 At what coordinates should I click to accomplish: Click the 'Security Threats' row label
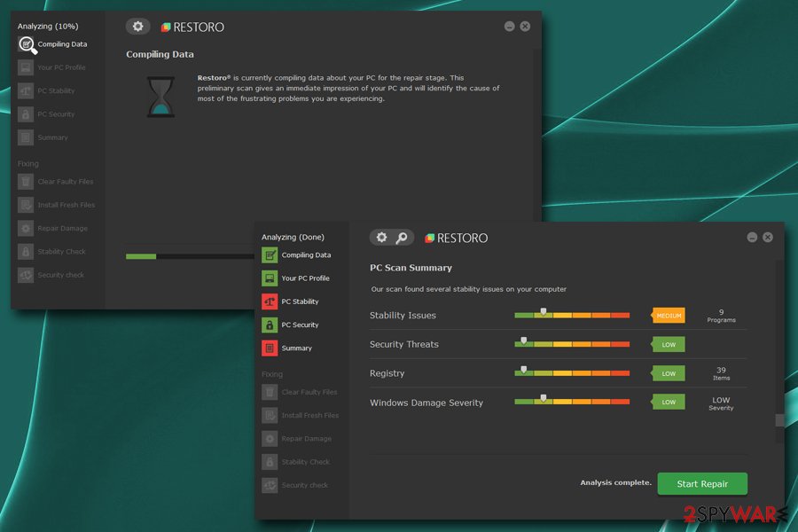[x=404, y=345]
